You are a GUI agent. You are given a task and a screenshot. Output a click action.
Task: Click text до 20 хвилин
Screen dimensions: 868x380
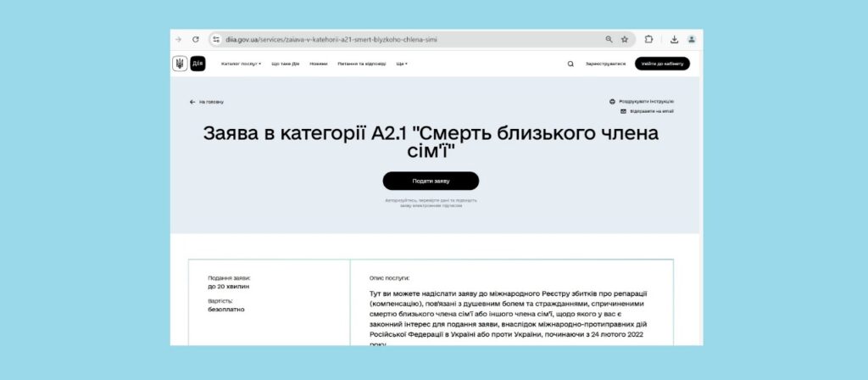(229, 287)
